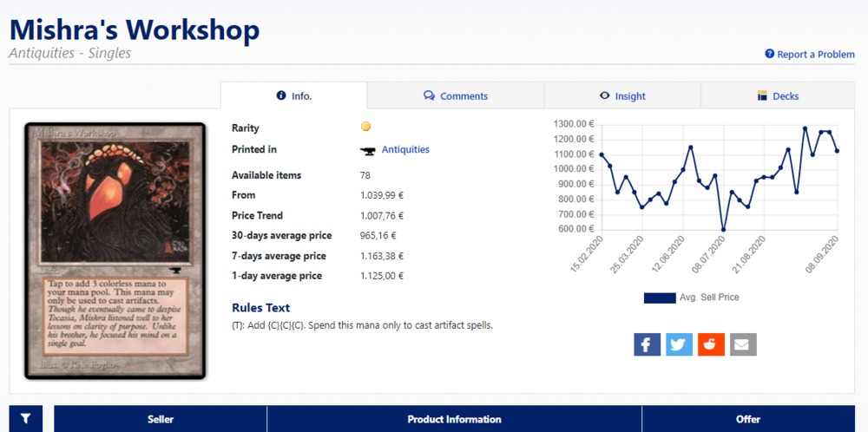The image size is (868, 432).
Task: Click the Antiquities anvil set icon
Action: coord(367,150)
